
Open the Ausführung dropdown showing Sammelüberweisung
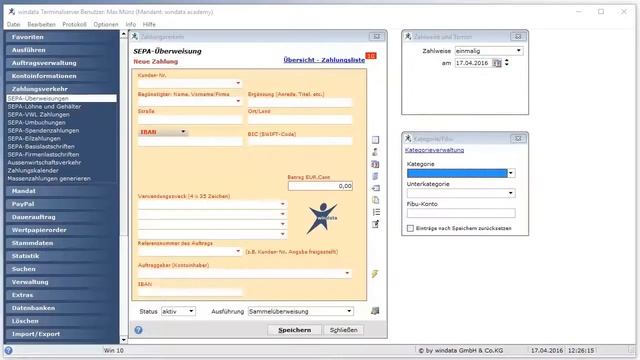tap(349, 311)
